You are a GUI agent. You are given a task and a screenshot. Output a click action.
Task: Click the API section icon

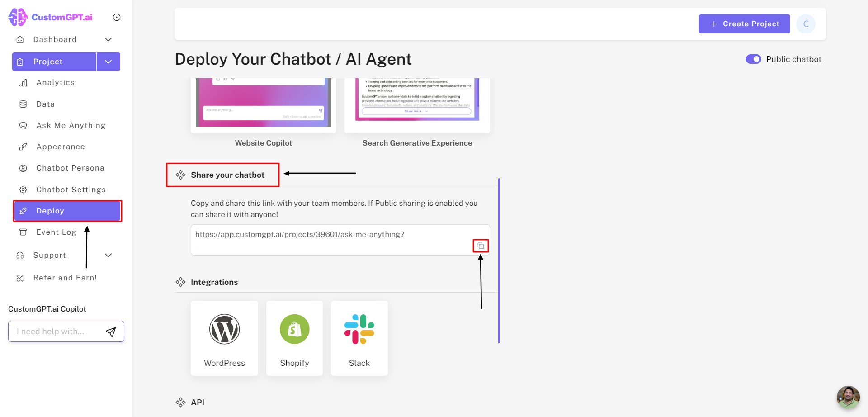pos(180,403)
